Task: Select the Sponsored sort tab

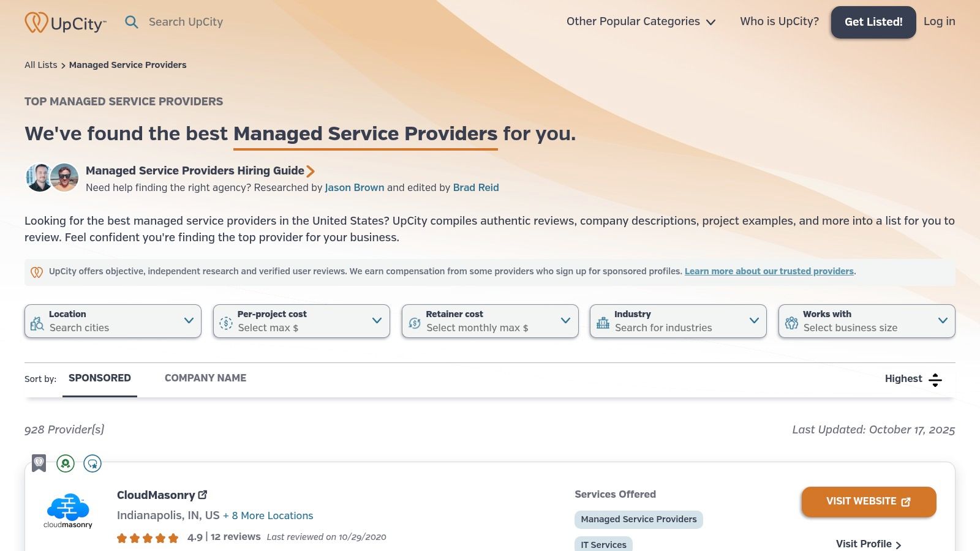Action: pos(100,378)
